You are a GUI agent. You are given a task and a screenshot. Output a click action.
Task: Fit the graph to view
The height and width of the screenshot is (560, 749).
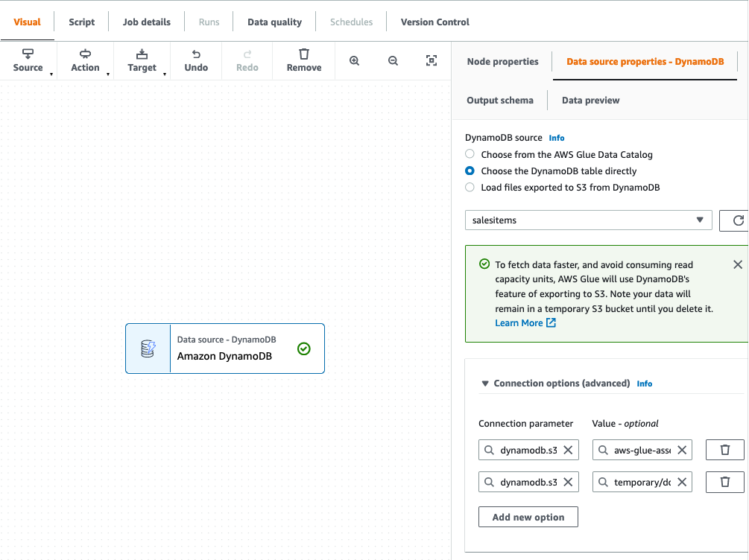432,60
